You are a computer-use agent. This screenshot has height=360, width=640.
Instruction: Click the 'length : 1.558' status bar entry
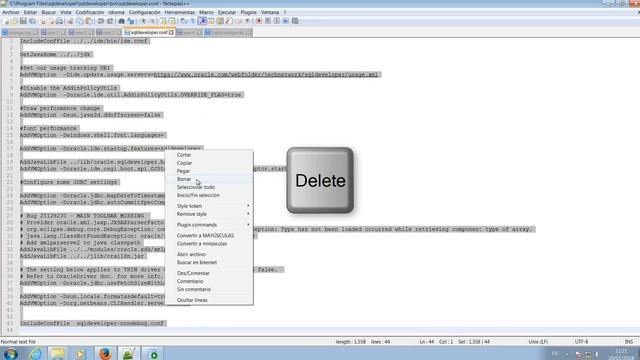351,342
